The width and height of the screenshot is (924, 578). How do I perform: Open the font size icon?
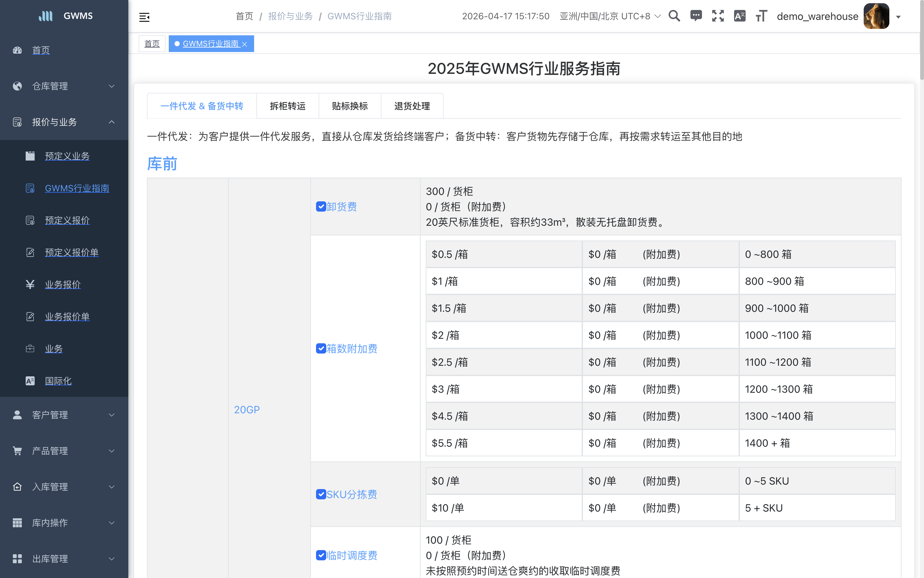761,16
